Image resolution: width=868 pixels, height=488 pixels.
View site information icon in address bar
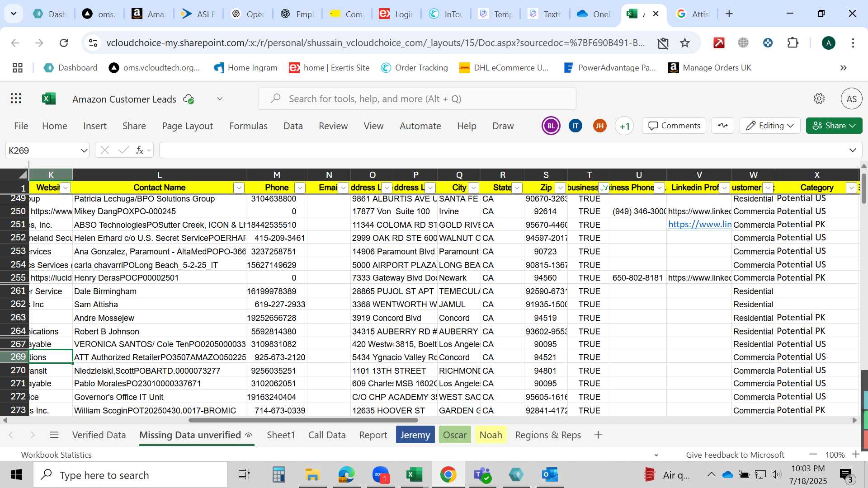[93, 43]
